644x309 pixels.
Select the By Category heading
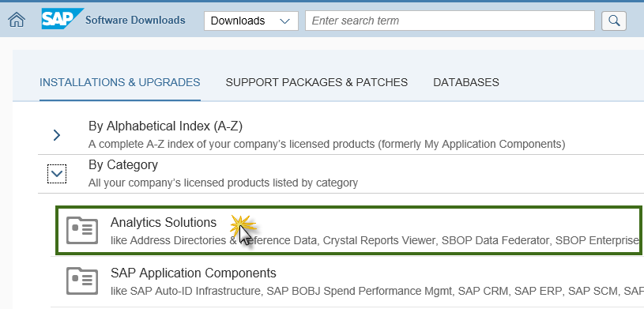point(123,164)
